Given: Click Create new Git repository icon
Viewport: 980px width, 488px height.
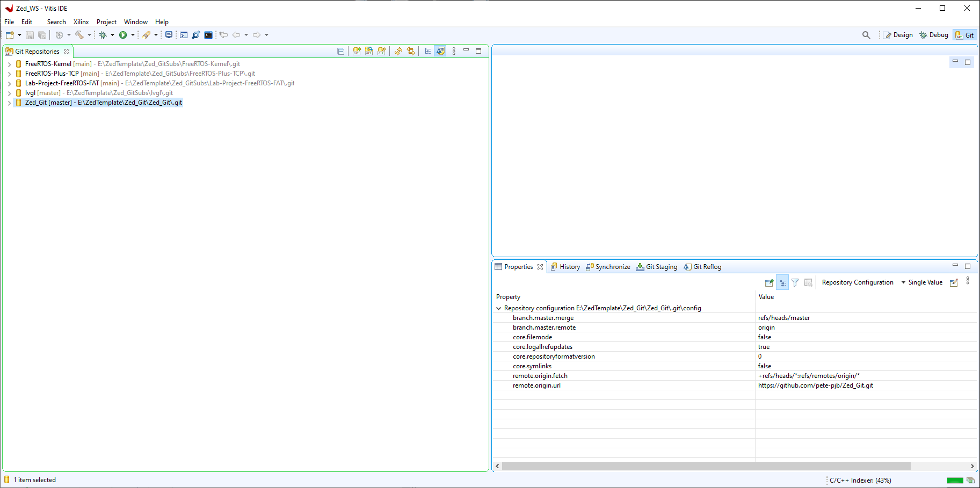Looking at the screenshot, I should click(x=381, y=51).
